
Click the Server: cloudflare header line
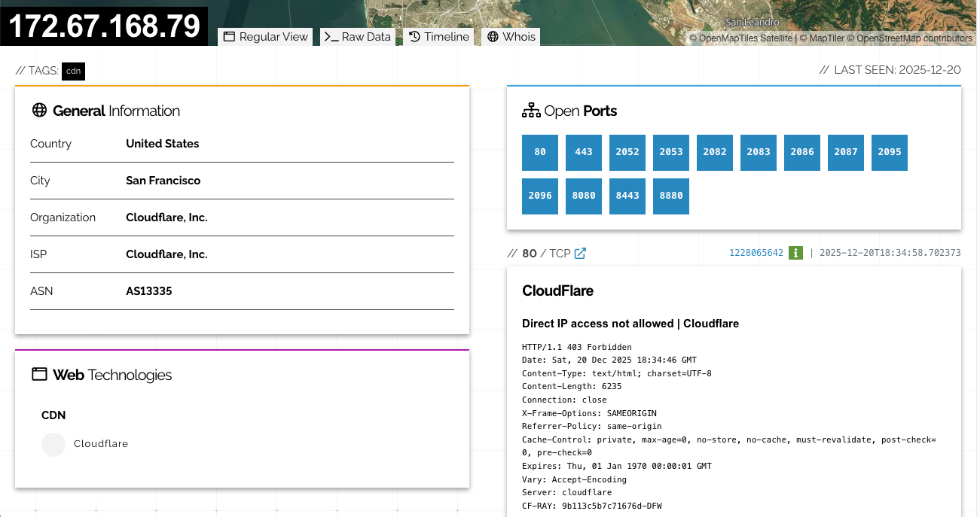coord(567,492)
